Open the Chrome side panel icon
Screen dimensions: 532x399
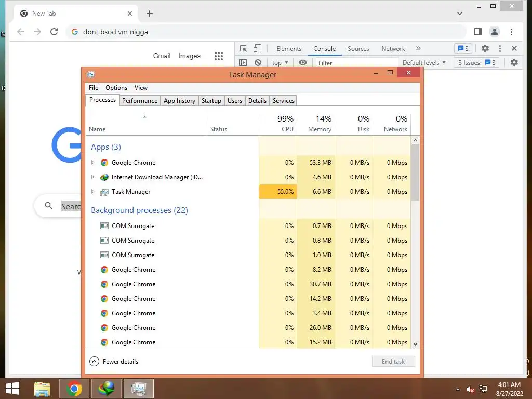coord(478,32)
